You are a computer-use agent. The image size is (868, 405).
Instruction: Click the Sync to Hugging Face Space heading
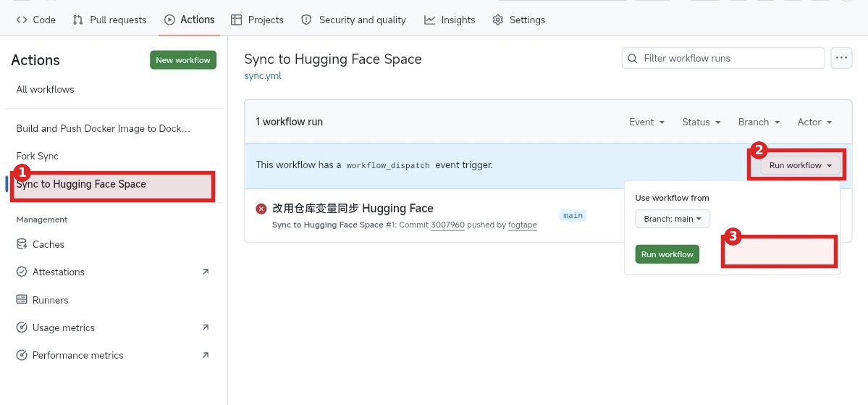coord(333,59)
